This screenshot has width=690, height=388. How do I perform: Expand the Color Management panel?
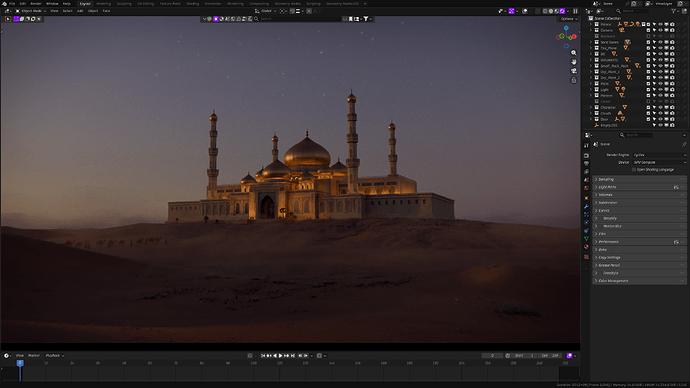(x=639, y=281)
